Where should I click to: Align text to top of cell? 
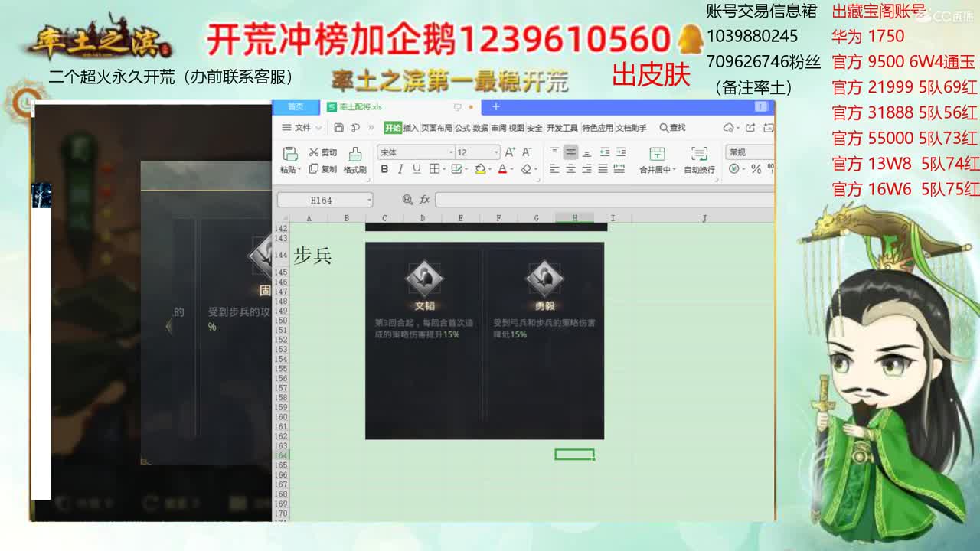[x=554, y=152]
